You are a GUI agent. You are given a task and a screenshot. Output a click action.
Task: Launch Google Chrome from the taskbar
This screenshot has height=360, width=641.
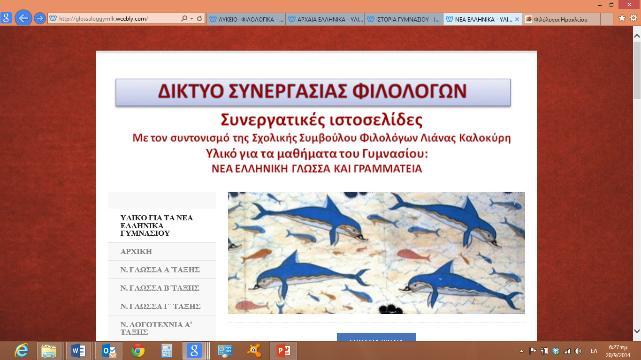click(x=138, y=351)
